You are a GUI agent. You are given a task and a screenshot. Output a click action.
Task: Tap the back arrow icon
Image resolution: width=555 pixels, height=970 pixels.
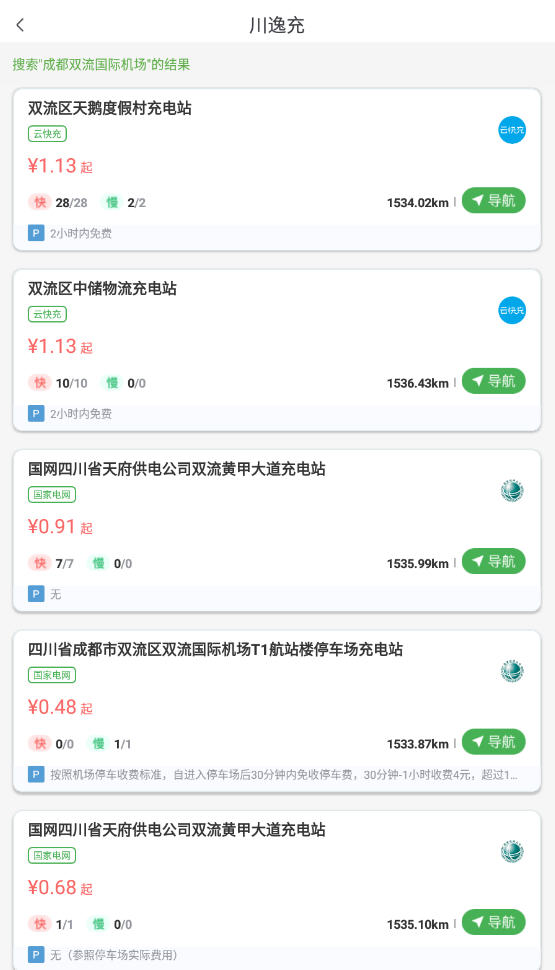tap(20, 25)
